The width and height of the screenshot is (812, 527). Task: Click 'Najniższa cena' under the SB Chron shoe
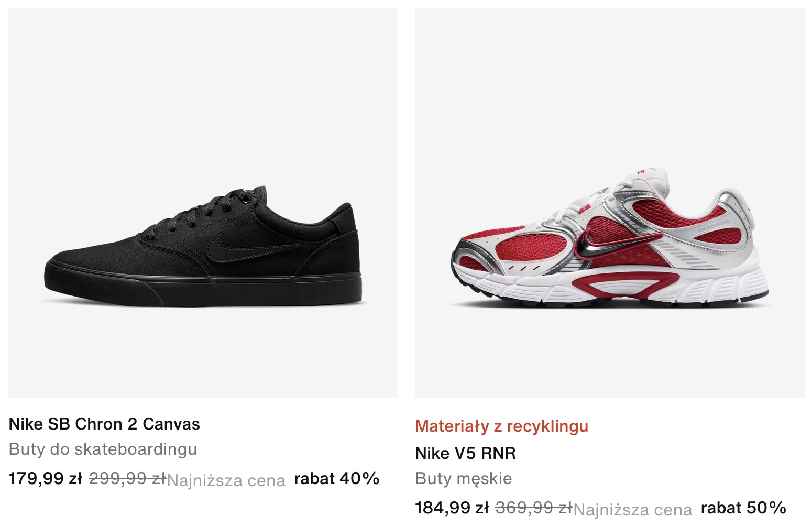[226, 480]
